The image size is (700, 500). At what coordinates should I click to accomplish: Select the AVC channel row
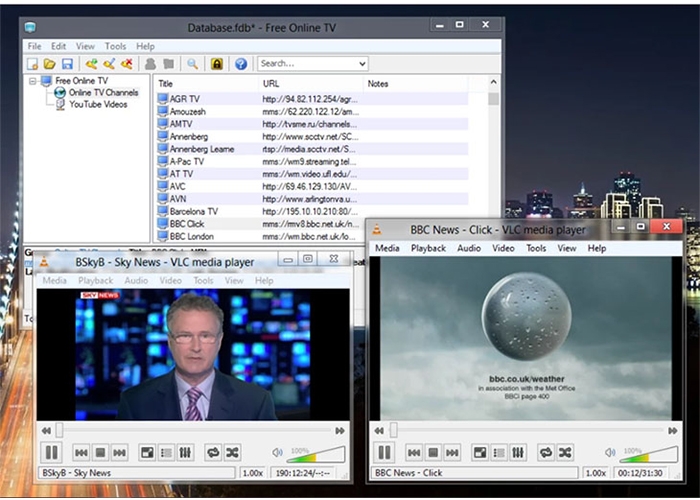click(x=312, y=187)
